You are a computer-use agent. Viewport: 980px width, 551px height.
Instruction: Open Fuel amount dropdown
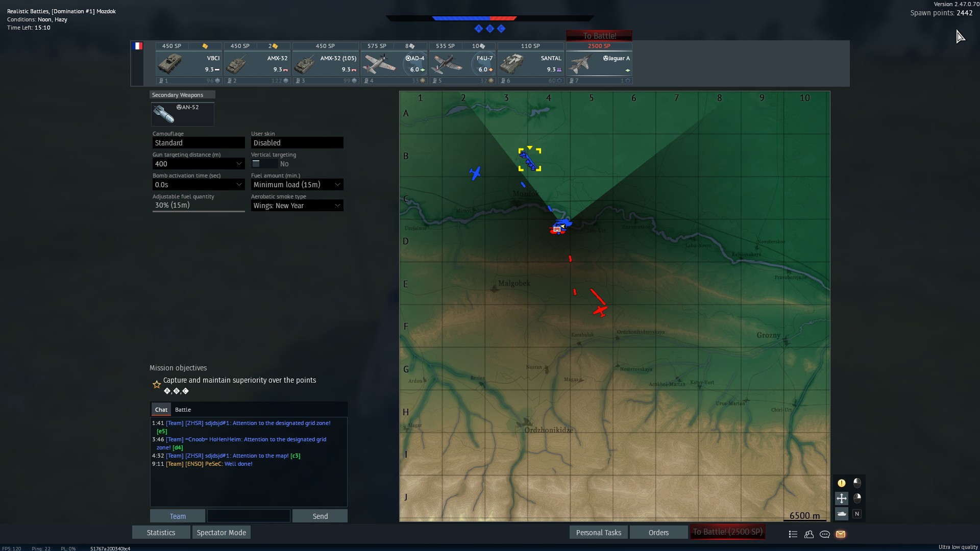[x=297, y=185]
